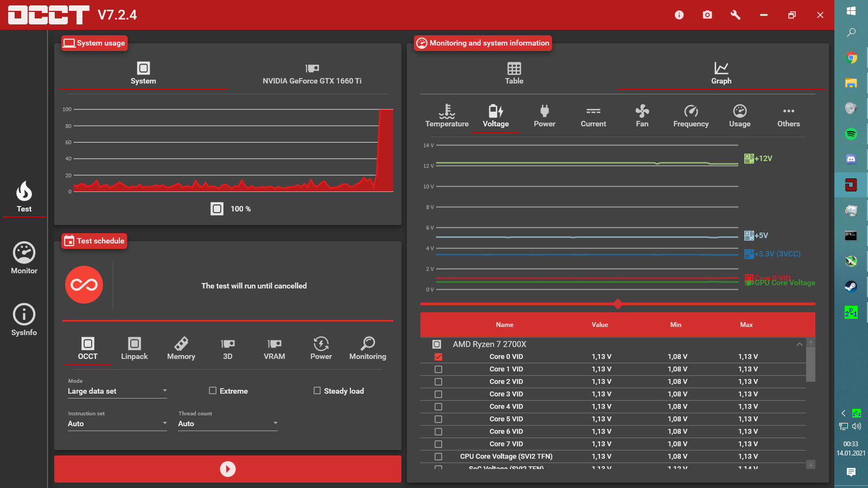This screenshot has width=868, height=488.
Task: Switch to the System usage tab
Action: pos(143,73)
